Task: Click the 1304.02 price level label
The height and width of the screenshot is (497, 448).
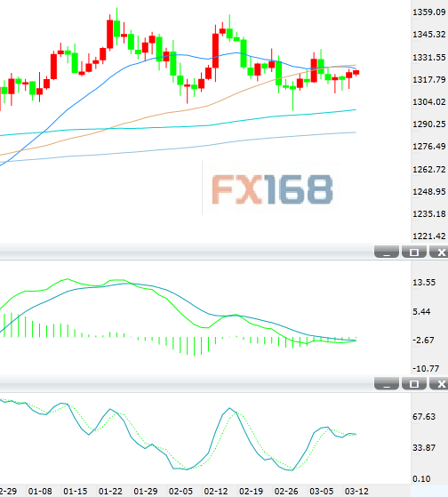Action: coord(429,101)
